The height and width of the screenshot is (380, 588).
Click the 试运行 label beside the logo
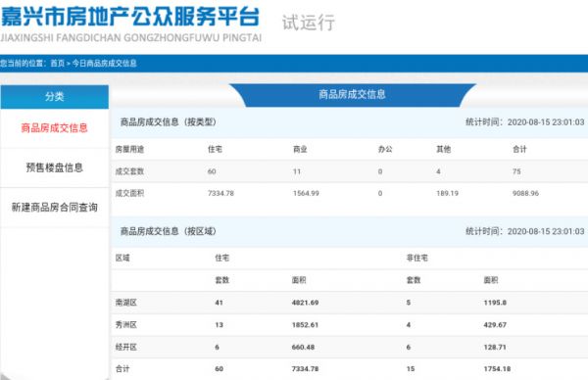tap(309, 23)
